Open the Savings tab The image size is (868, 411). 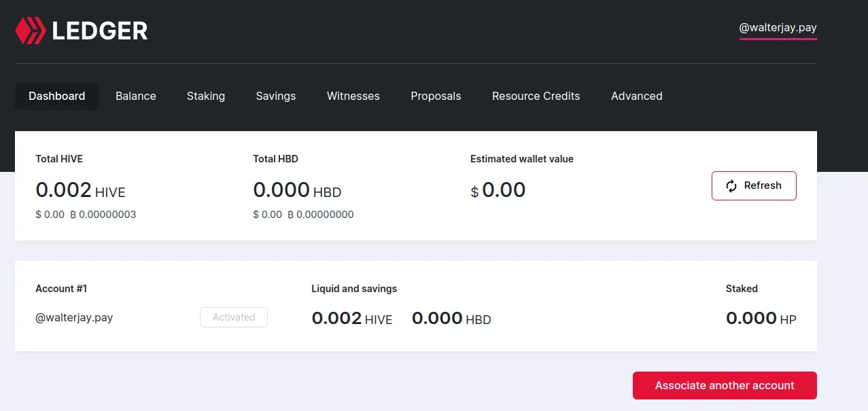point(276,96)
